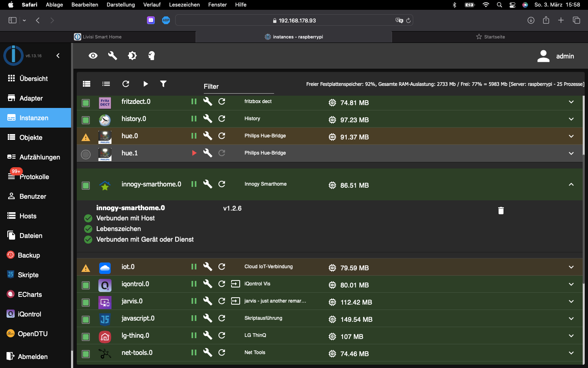Open Safari tab overview button
The height and width of the screenshot is (368, 588).
point(577,20)
